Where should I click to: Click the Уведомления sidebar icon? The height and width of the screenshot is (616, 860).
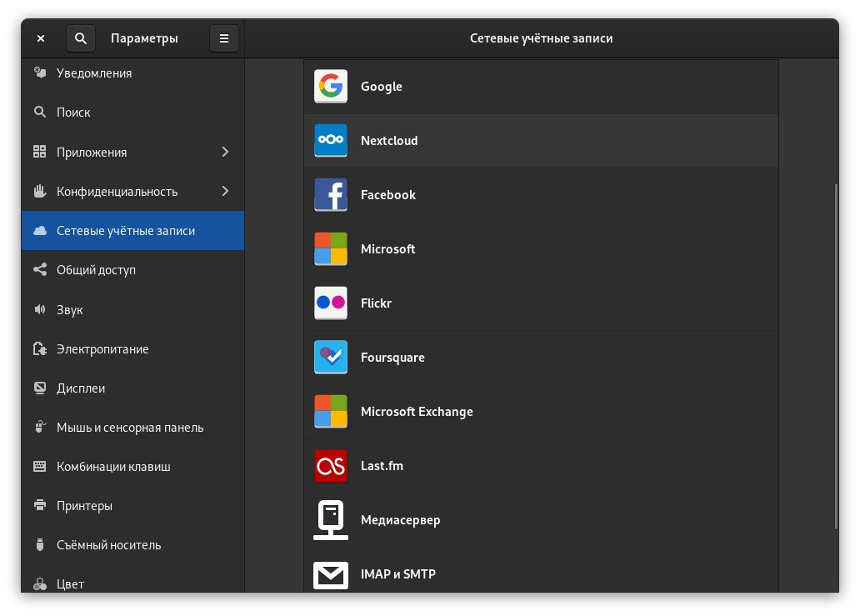pos(39,73)
